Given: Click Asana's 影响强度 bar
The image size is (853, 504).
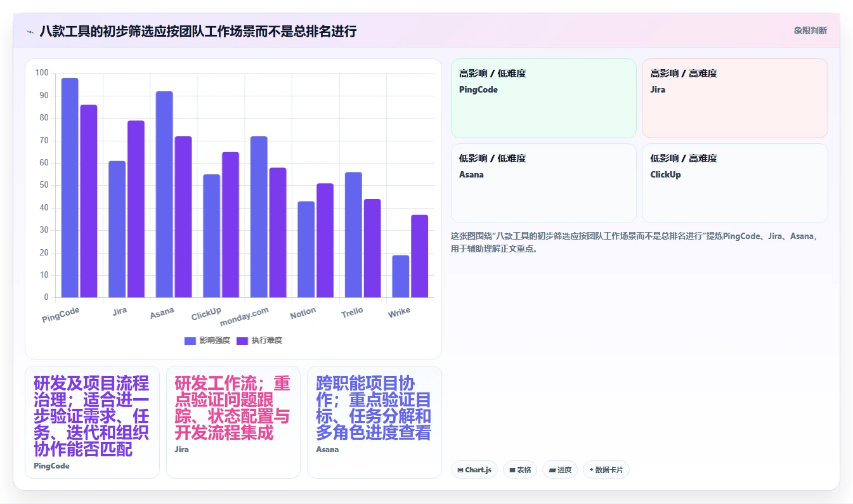Looking at the screenshot, I should click(x=164, y=194).
